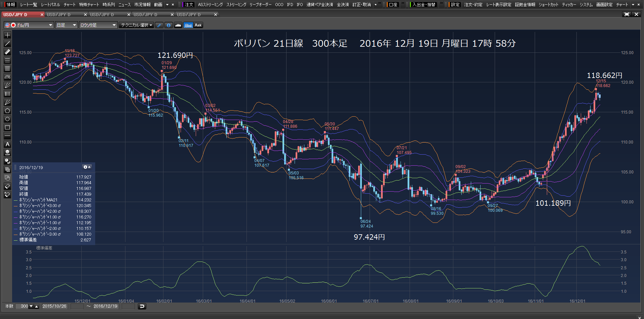
Task: Open the ドル/円 currency pair dropdown
Action: (x=29, y=25)
